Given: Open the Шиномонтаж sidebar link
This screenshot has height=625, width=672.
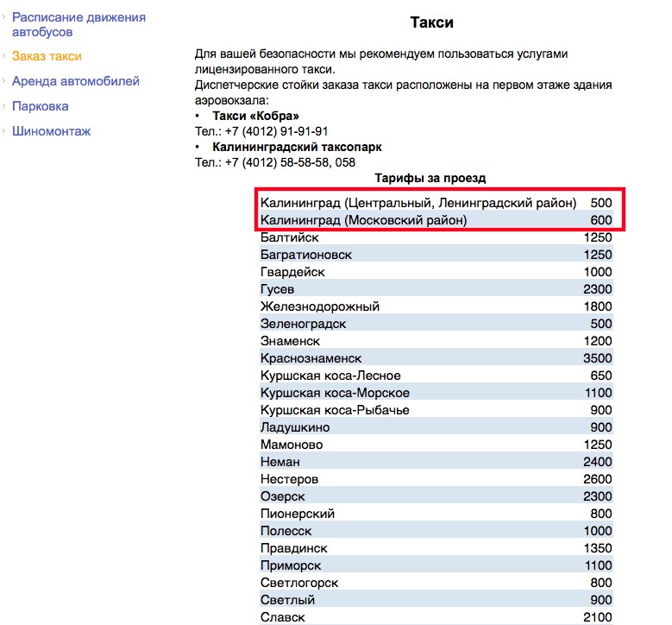Looking at the screenshot, I should [x=52, y=131].
